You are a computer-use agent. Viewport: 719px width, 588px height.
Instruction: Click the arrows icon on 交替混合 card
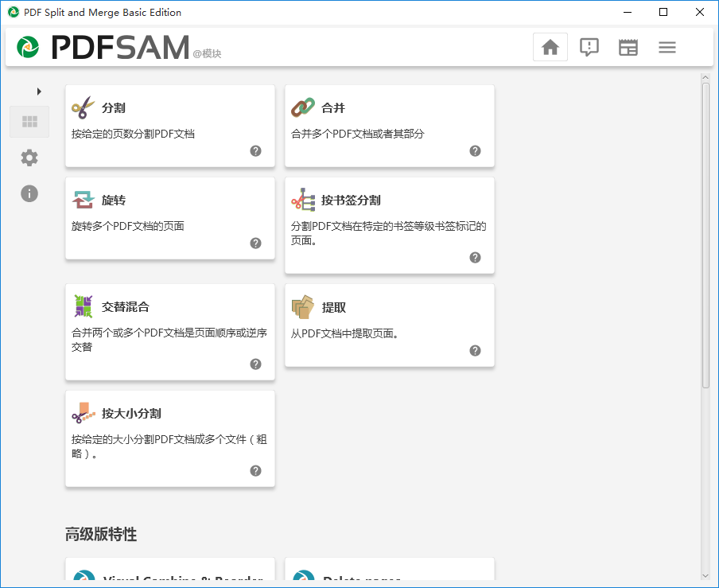(84, 306)
